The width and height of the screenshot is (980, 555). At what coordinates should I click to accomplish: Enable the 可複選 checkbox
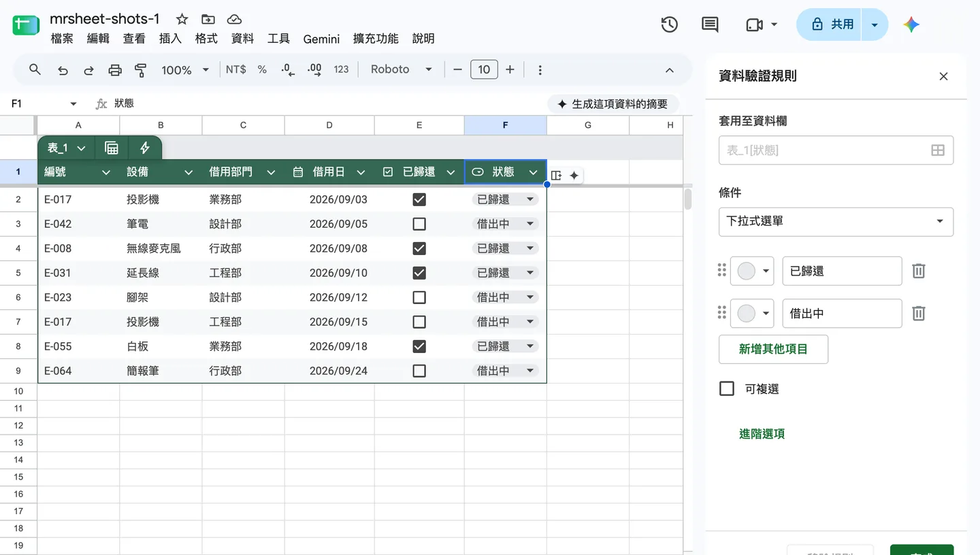(727, 388)
